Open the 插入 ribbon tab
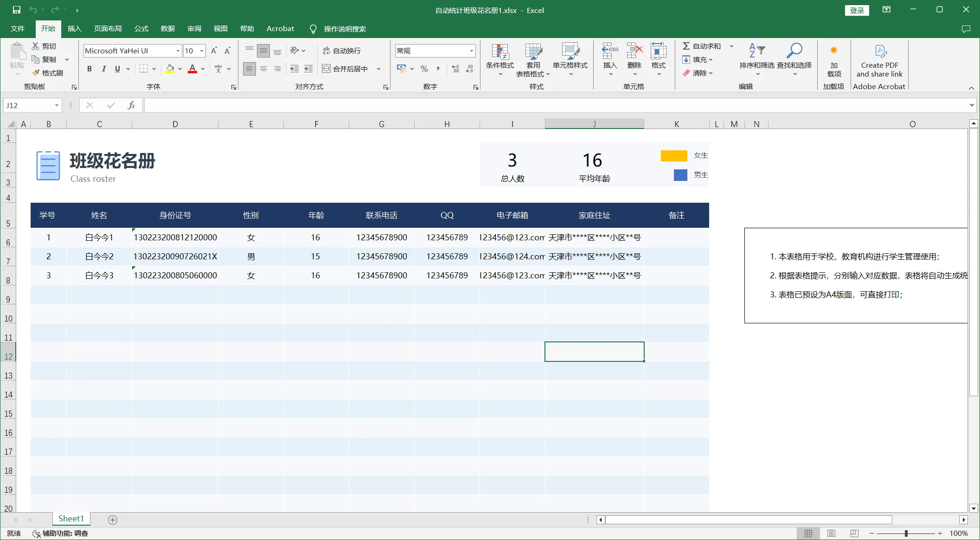 74,29
